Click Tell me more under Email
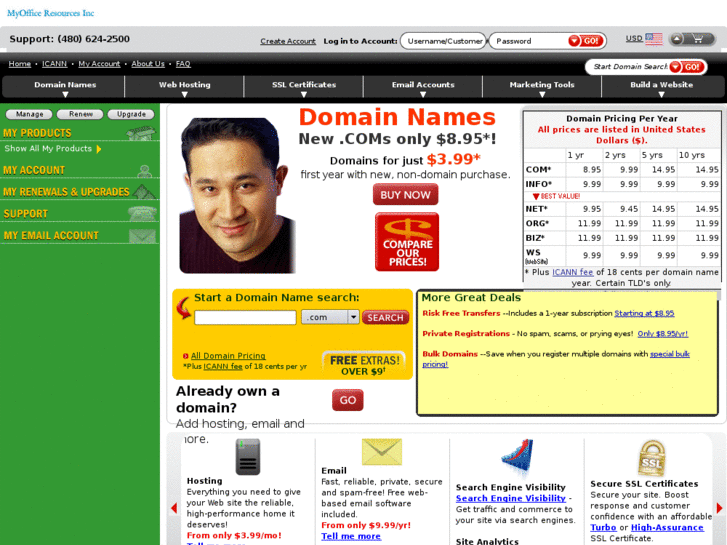 [x=351, y=537]
